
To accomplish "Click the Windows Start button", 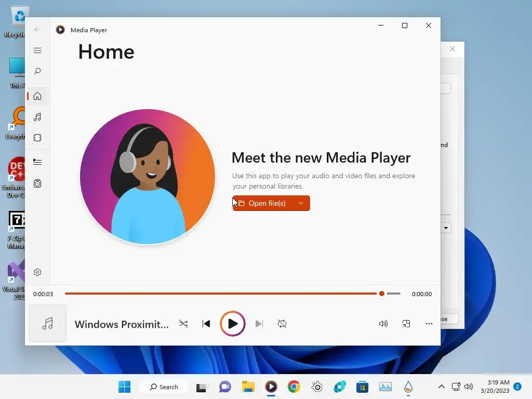I will 125,387.
